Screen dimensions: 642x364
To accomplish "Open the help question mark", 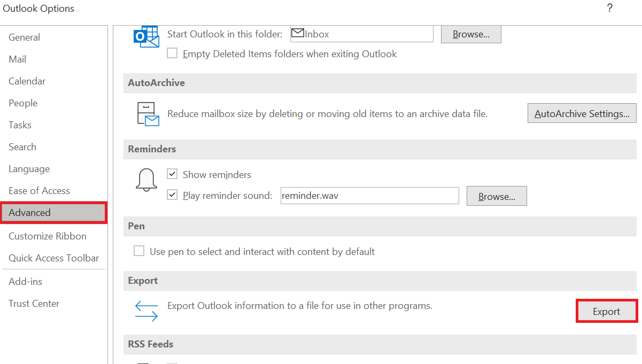I will coord(609,8).
